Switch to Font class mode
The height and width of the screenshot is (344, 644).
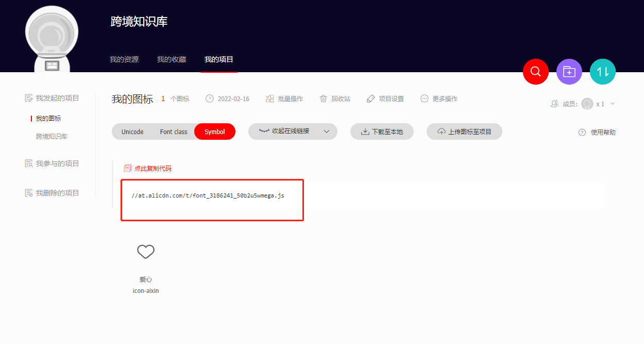click(x=174, y=132)
